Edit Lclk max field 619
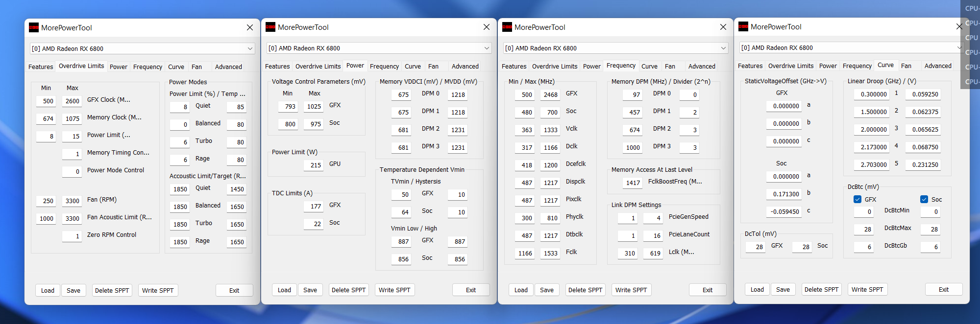 point(653,253)
